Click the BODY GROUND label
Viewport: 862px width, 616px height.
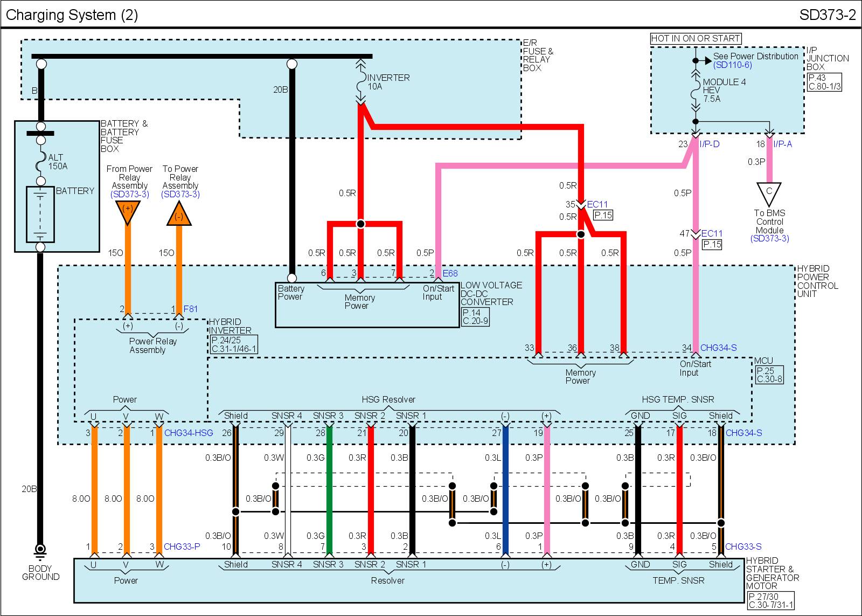(40, 573)
